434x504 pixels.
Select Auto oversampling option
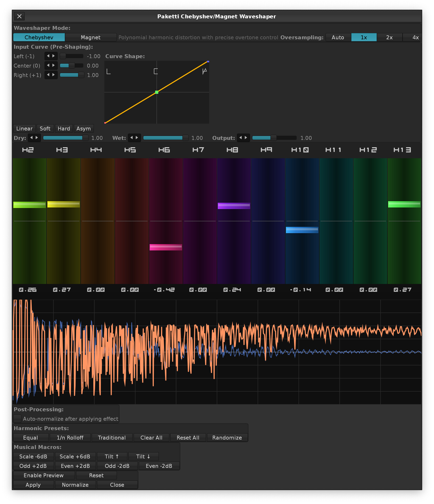tap(338, 37)
